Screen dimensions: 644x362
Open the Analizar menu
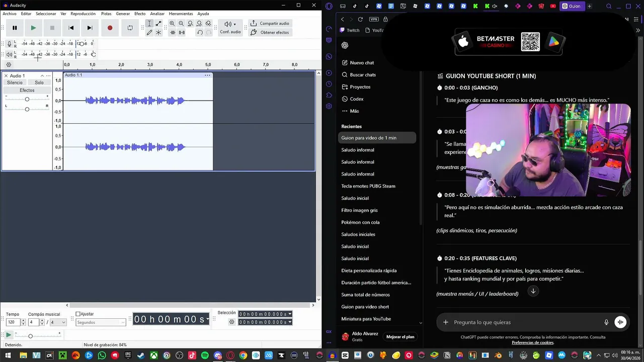point(157,14)
